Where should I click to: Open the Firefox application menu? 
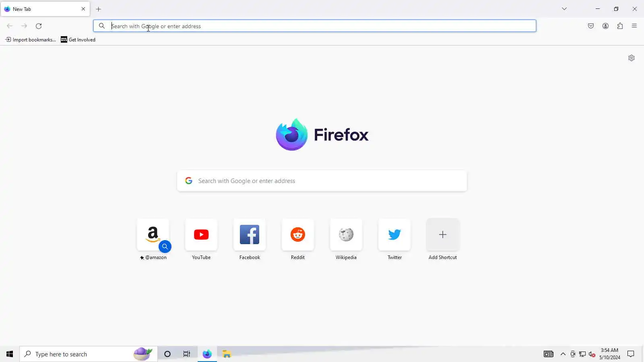click(634, 26)
